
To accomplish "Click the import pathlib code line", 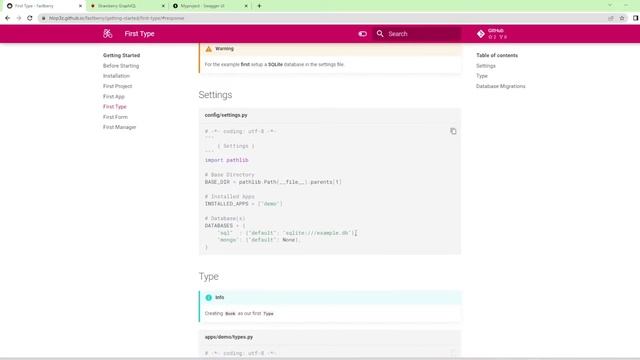I will (227, 160).
